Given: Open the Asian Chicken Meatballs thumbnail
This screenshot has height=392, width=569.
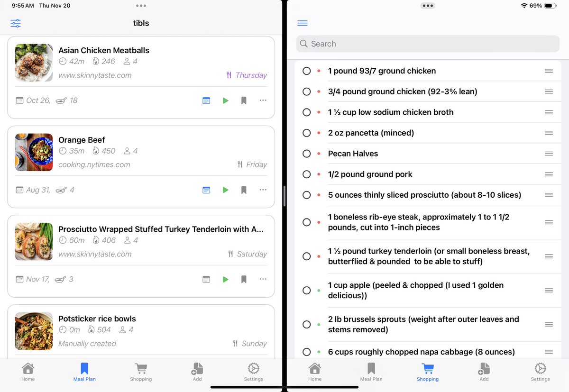Looking at the screenshot, I should pyautogui.click(x=34, y=63).
